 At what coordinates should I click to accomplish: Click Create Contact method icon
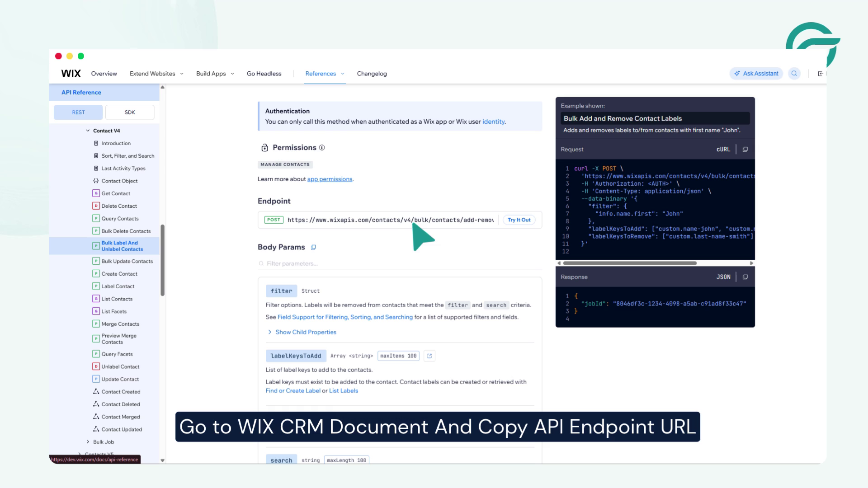(x=96, y=274)
